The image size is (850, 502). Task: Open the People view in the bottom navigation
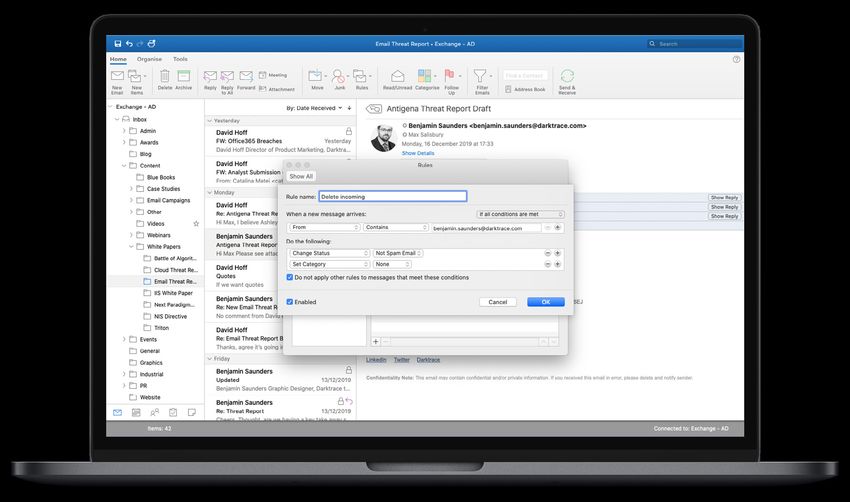pos(154,413)
